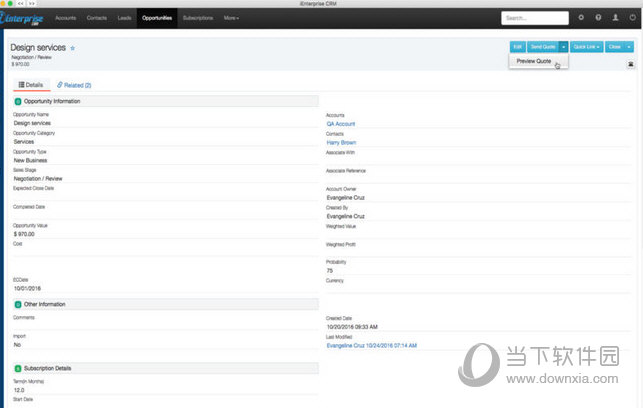Go to the Accounts navigation tab
This screenshot has width=643, height=408.
click(x=66, y=18)
